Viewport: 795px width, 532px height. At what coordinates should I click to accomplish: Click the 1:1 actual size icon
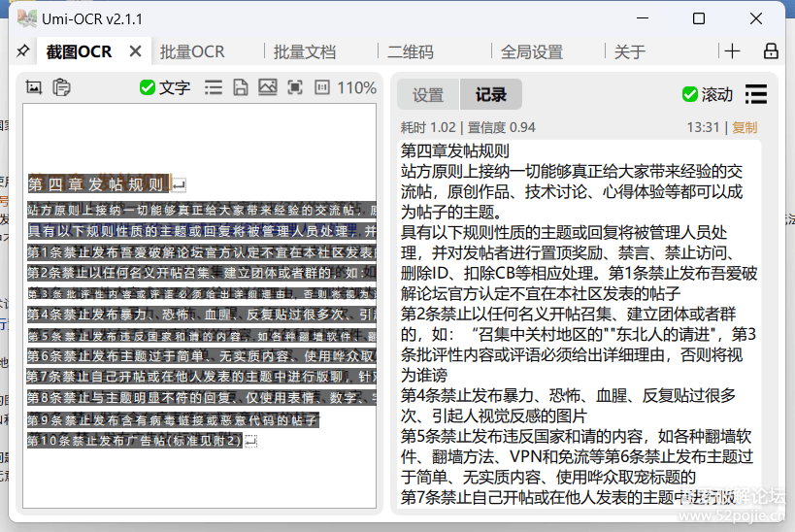click(322, 87)
